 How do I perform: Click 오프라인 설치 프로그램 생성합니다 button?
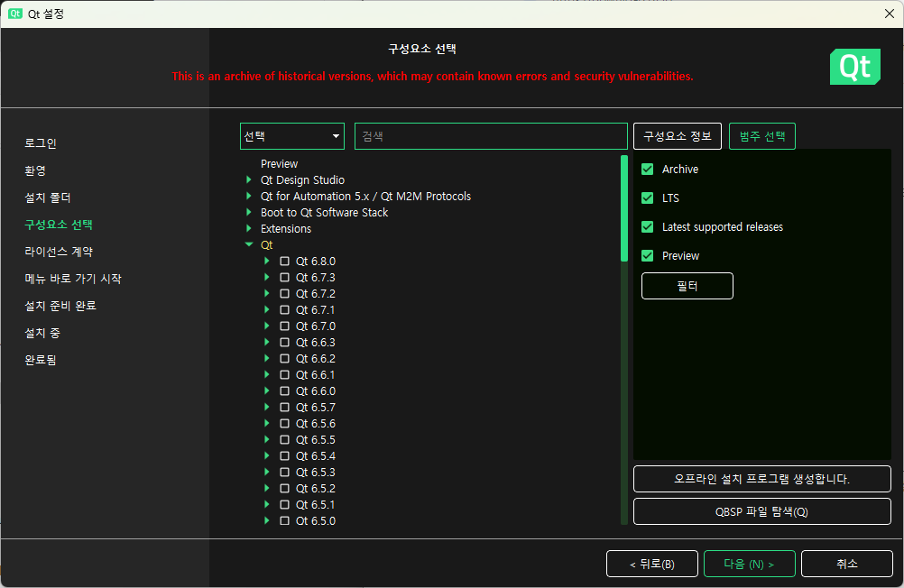pos(762,479)
